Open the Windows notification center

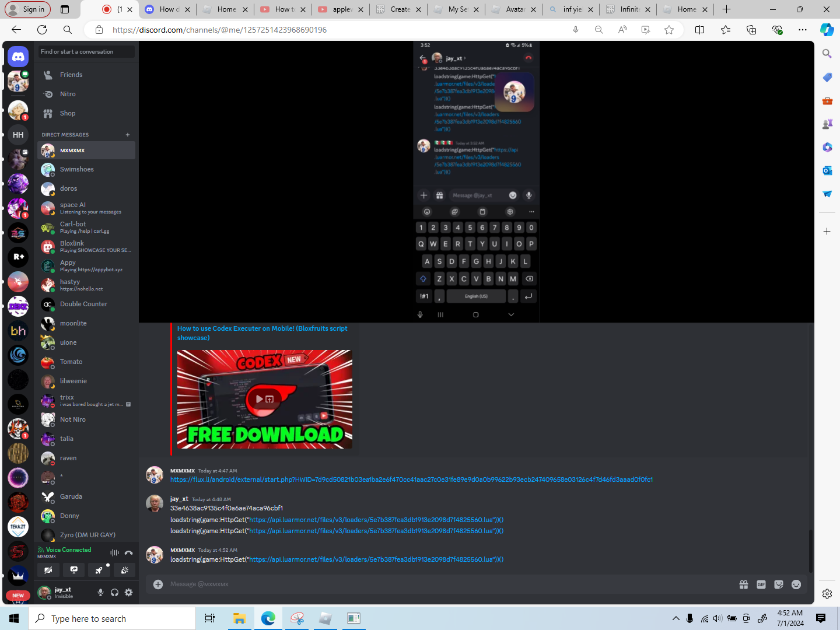[821, 618]
